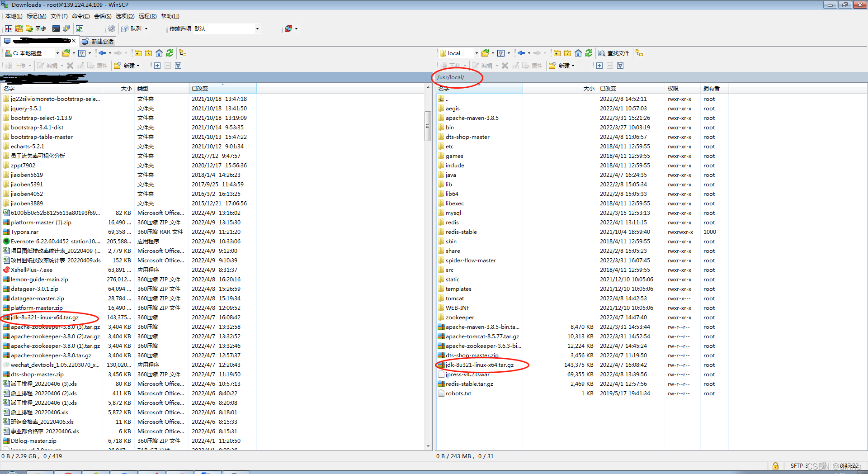The width and height of the screenshot is (868, 474).
Task: Click the local panel filter icon
Action: (x=82, y=53)
